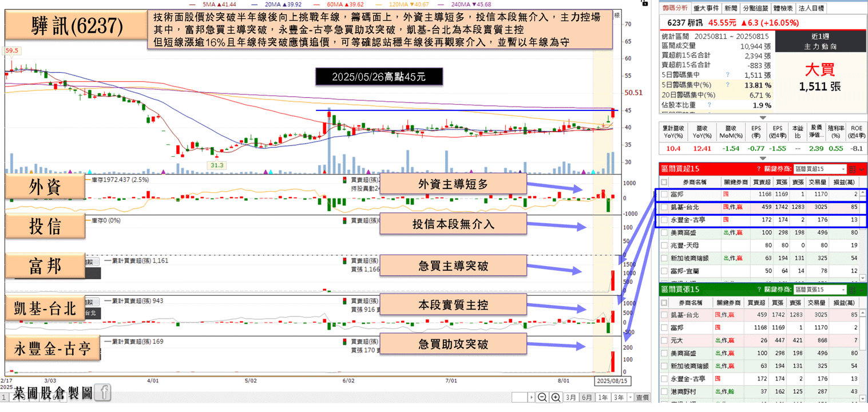Screen dimensions: 868x412
Task: Check 凱基-台北 row in 區間買超15 table
Action: [664, 207]
